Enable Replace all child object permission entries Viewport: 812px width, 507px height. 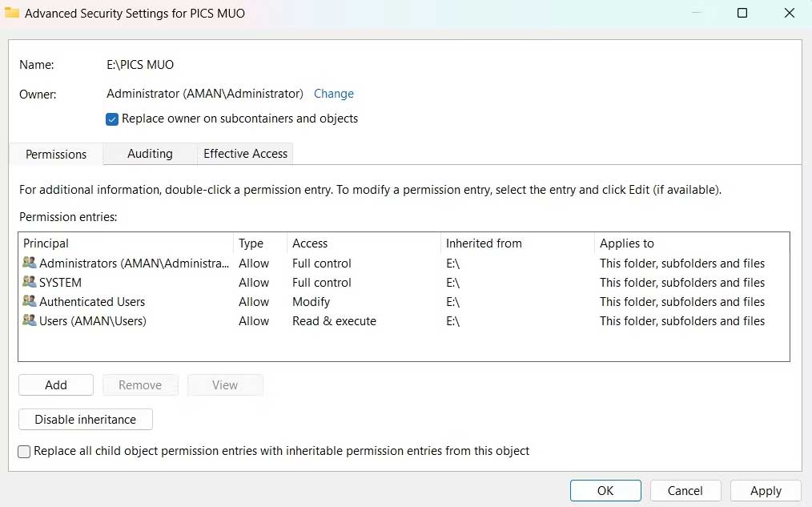pyautogui.click(x=23, y=451)
